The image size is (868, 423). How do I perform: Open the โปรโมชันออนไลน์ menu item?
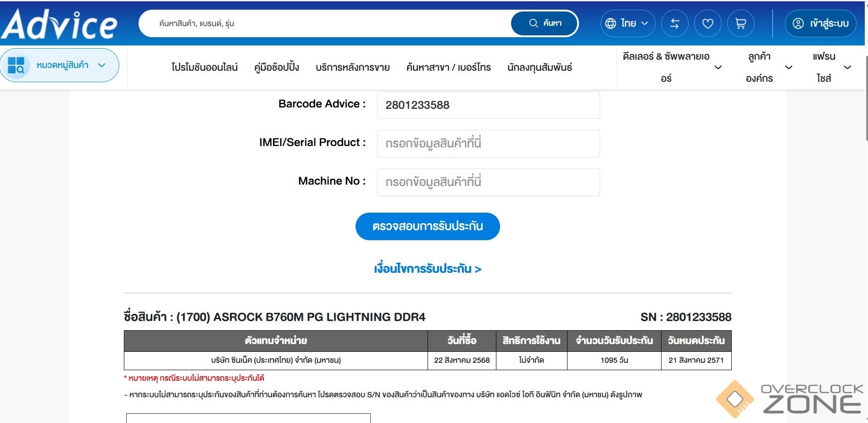click(205, 67)
